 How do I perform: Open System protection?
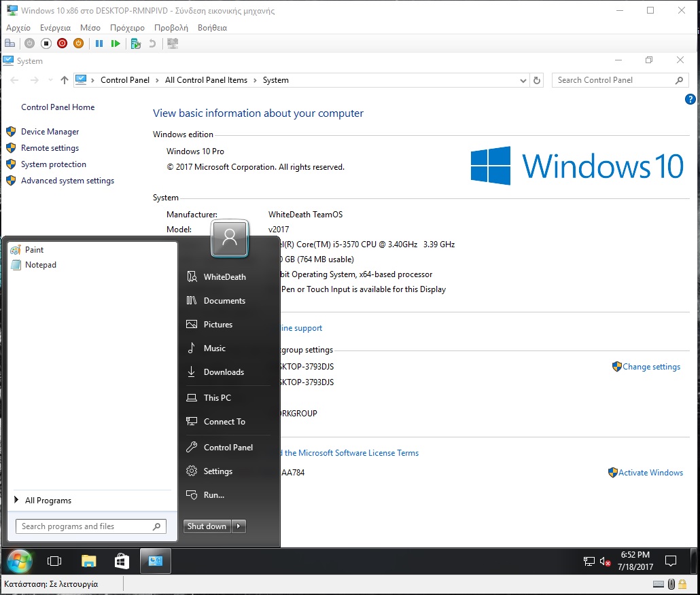coord(54,164)
